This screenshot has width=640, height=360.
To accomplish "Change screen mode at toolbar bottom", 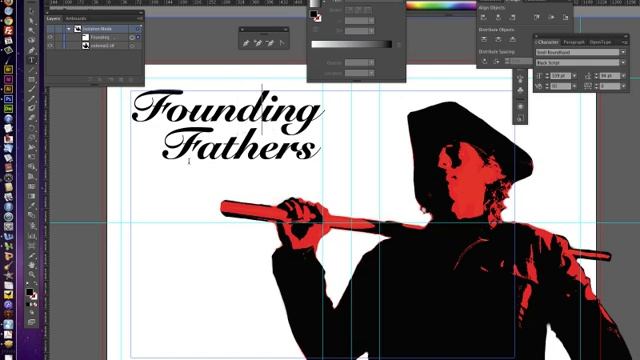I will [x=31, y=322].
